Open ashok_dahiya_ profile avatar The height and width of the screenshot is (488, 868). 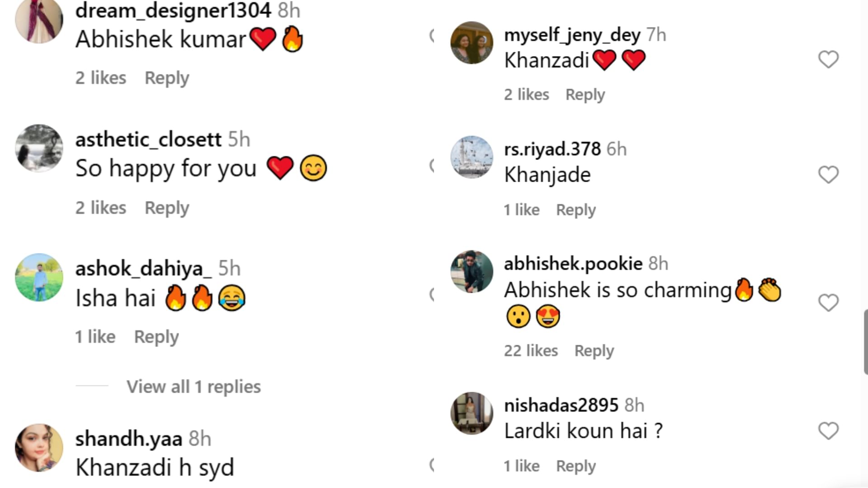tap(39, 277)
